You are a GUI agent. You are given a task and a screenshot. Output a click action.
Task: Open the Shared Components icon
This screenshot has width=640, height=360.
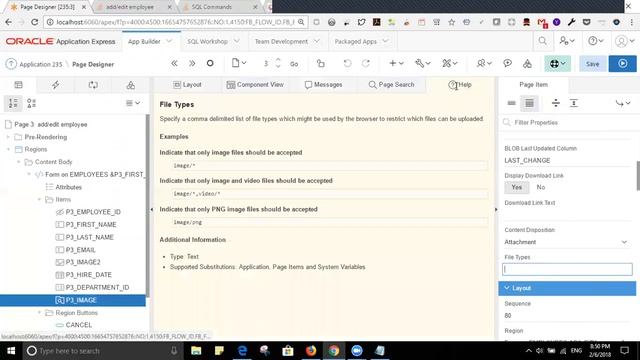[x=527, y=63]
